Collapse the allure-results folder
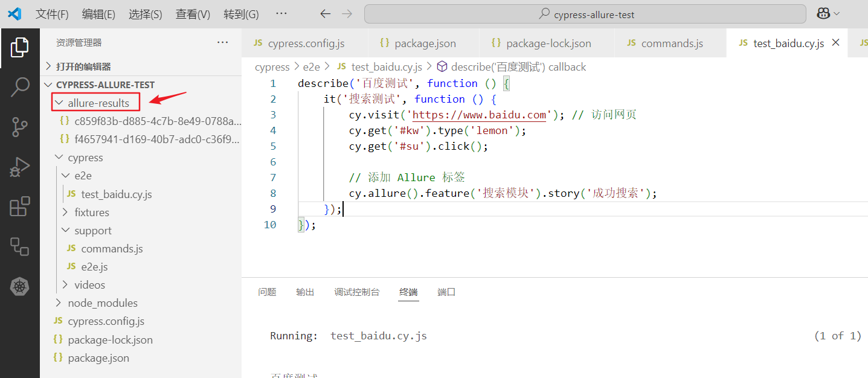Screen dimensions: 868x378 tap(98, 103)
